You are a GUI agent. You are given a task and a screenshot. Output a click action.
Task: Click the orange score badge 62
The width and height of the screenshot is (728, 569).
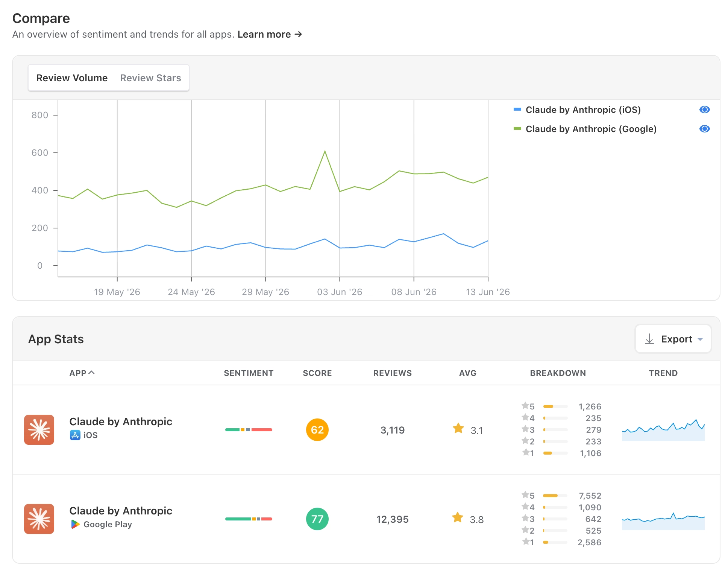point(317,430)
